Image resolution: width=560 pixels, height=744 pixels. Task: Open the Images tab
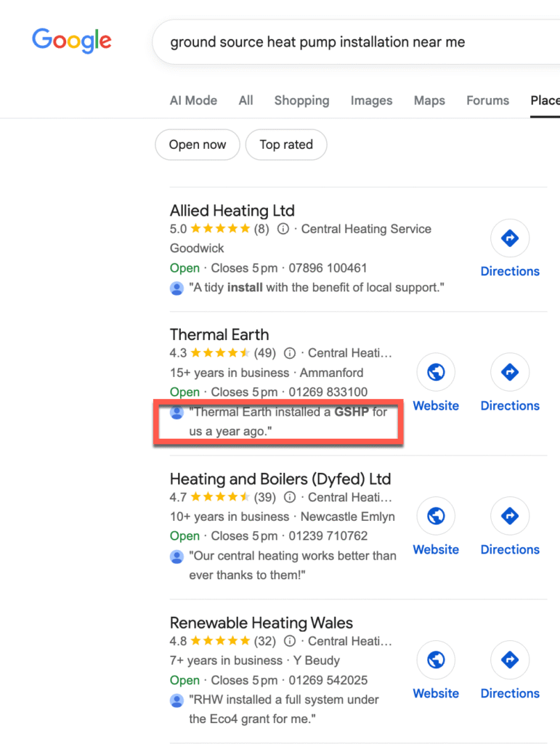[371, 100]
